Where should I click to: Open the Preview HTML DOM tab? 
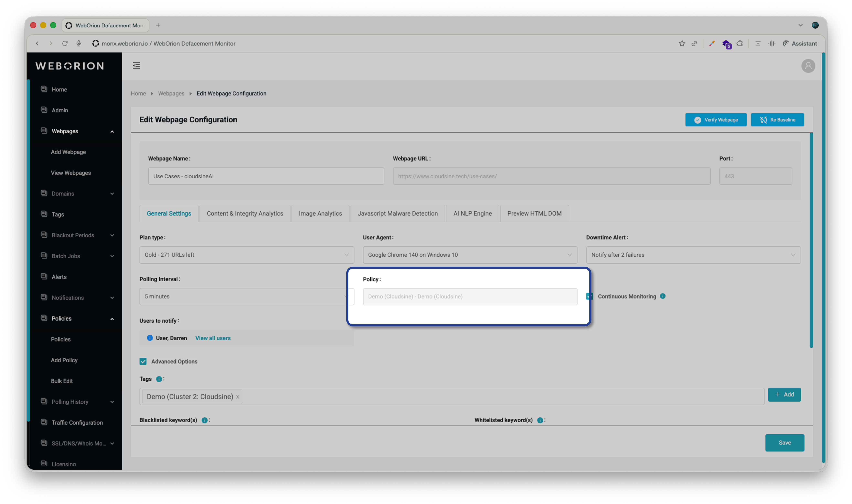534,213
